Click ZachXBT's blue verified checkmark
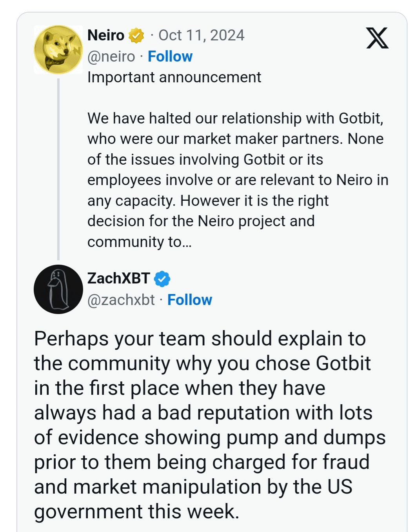The height and width of the screenshot is (532, 416). [x=162, y=279]
